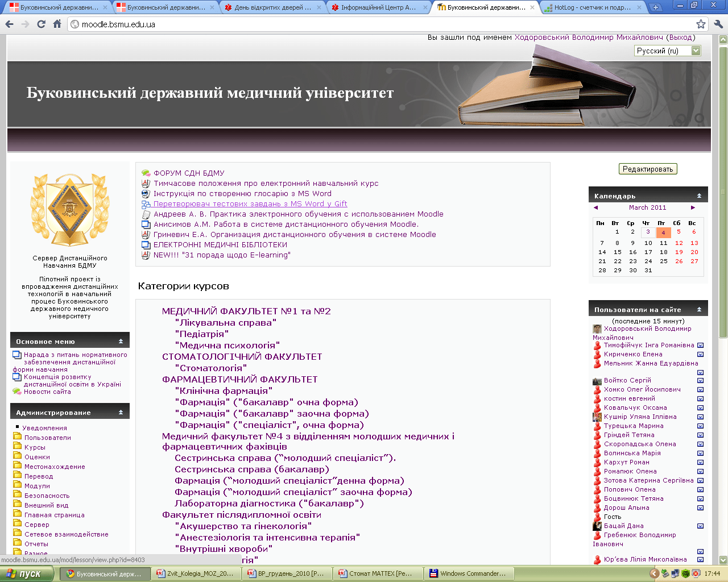Open the Русский (ru) language dropdown
The height and width of the screenshot is (582, 728).
click(667, 51)
